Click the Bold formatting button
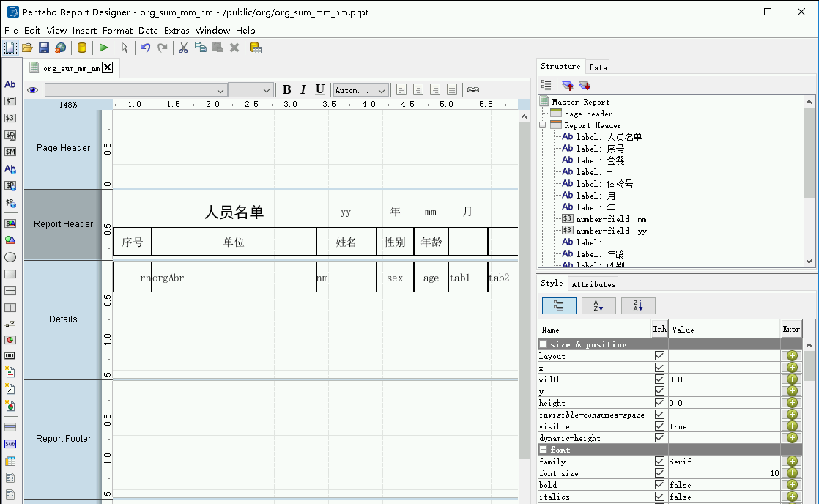The height and width of the screenshot is (504, 819). (286, 90)
